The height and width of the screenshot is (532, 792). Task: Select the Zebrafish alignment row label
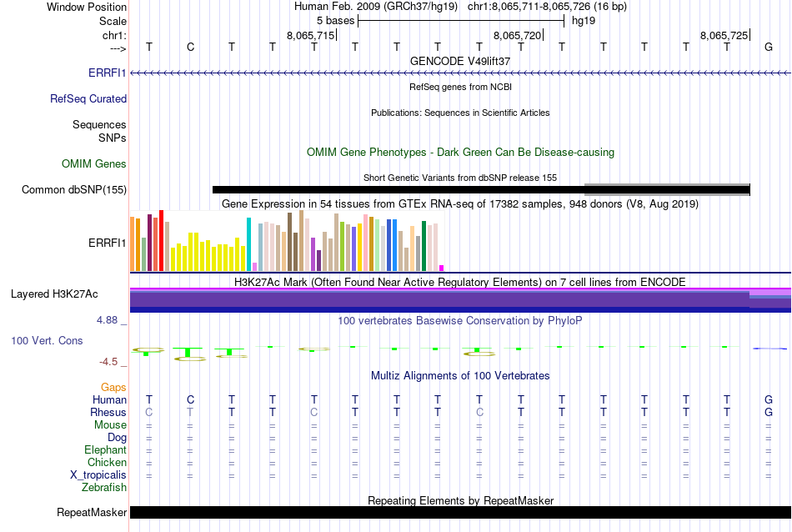tap(104, 488)
